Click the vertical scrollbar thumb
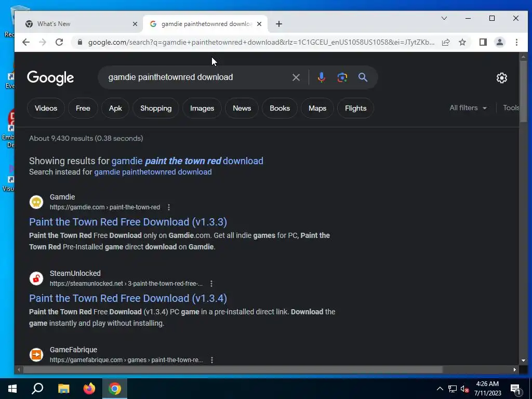The width and height of the screenshot is (532, 399). [523, 91]
